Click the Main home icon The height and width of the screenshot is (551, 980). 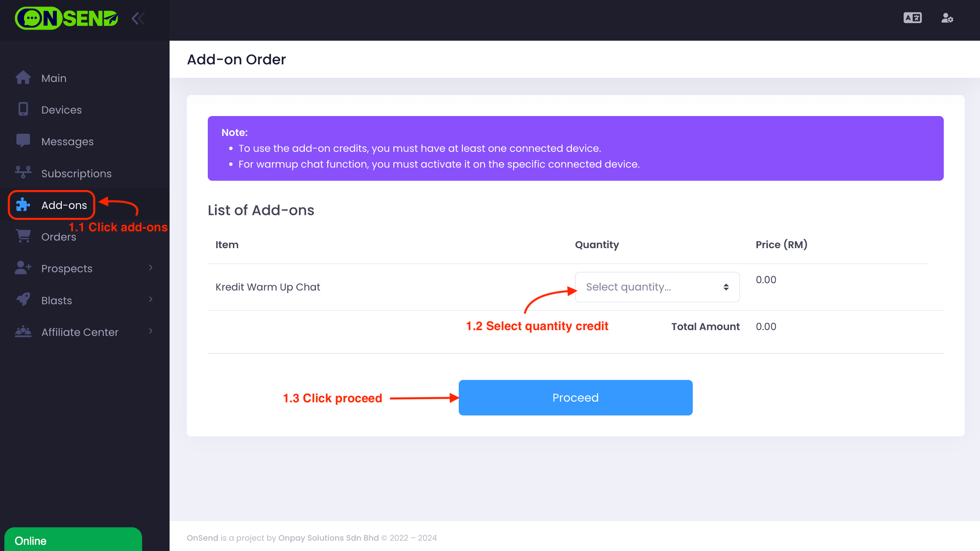[23, 78]
